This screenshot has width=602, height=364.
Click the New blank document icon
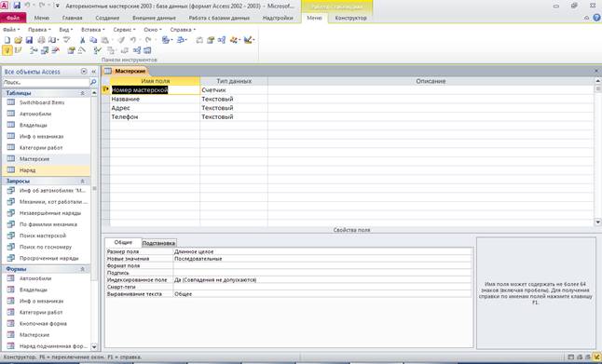(x=7, y=40)
